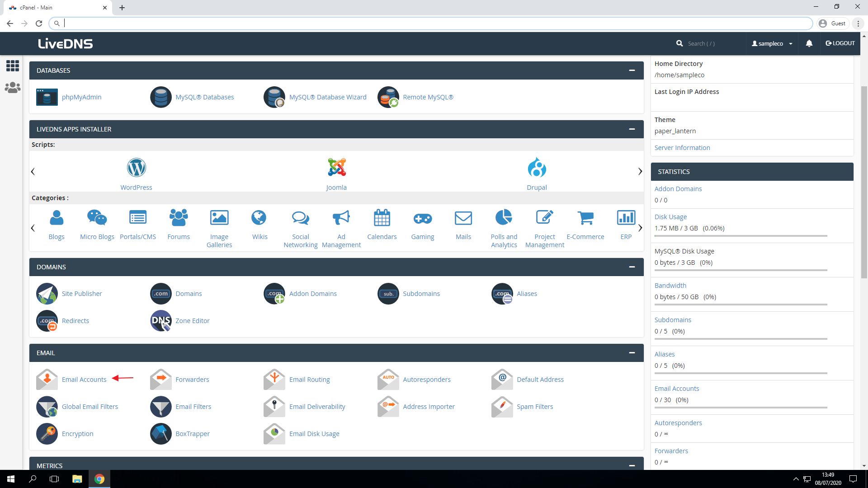
Task: Launch the MySQL Database Wizard icon
Action: (x=274, y=97)
